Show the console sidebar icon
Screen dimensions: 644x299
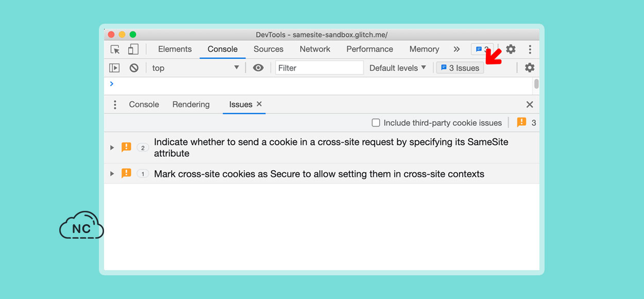coord(114,68)
